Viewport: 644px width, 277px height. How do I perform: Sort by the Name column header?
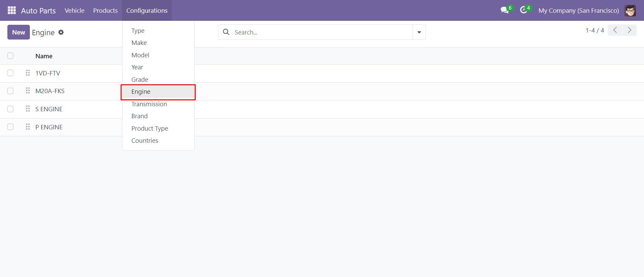click(x=44, y=56)
